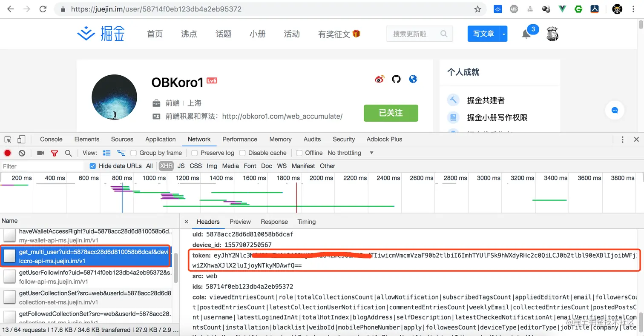The height and width of the screenshot is (336, 644).
Task: Filter requests by Img type
Action: 212,166
